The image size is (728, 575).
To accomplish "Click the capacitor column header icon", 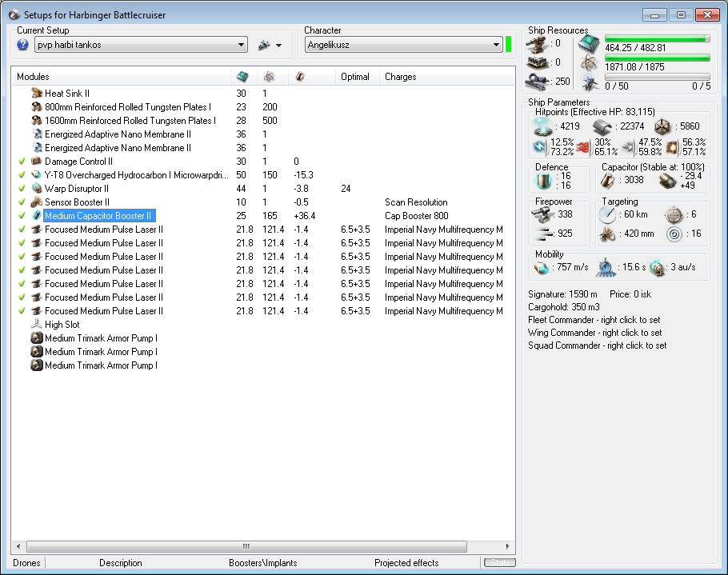I will click(x=300, y=77).
